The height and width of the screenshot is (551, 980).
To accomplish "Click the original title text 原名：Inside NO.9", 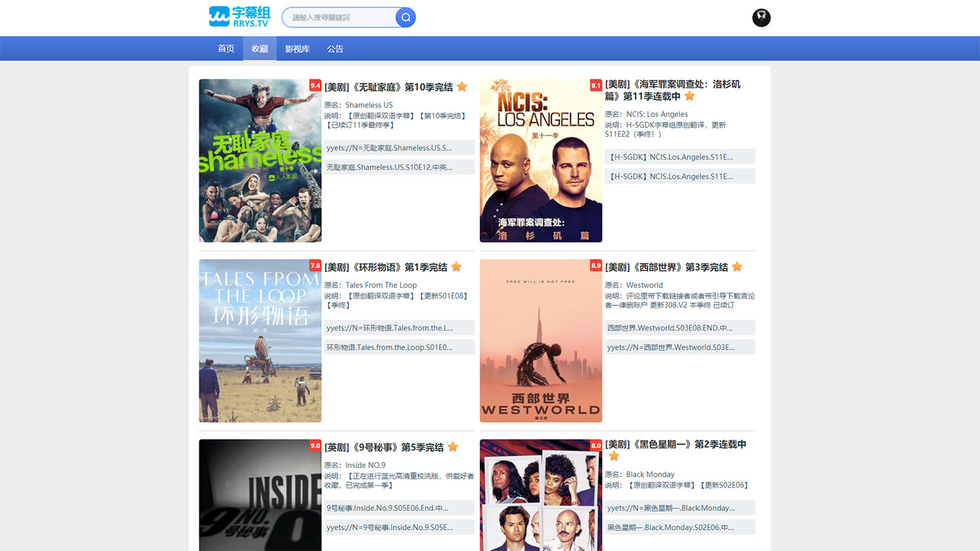I will [x=355, y=465].
